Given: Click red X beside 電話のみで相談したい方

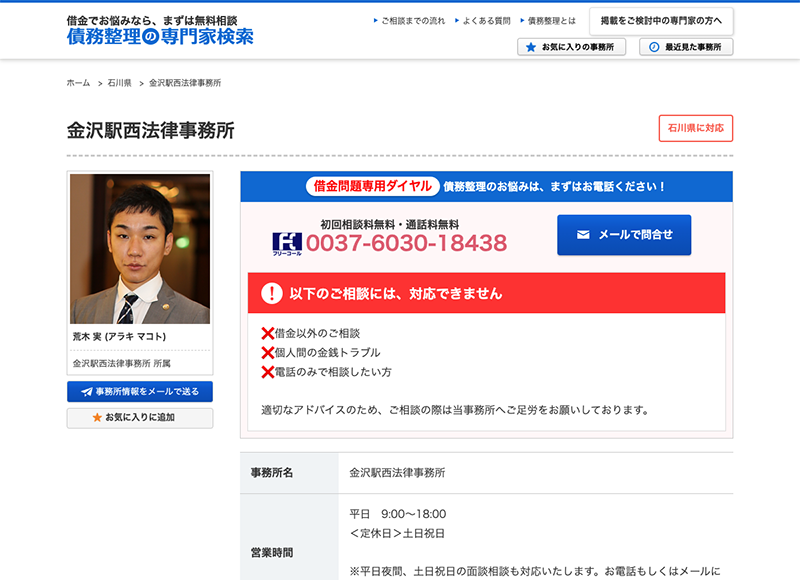Looking at the screenshot, I should [x=267, y=372].
